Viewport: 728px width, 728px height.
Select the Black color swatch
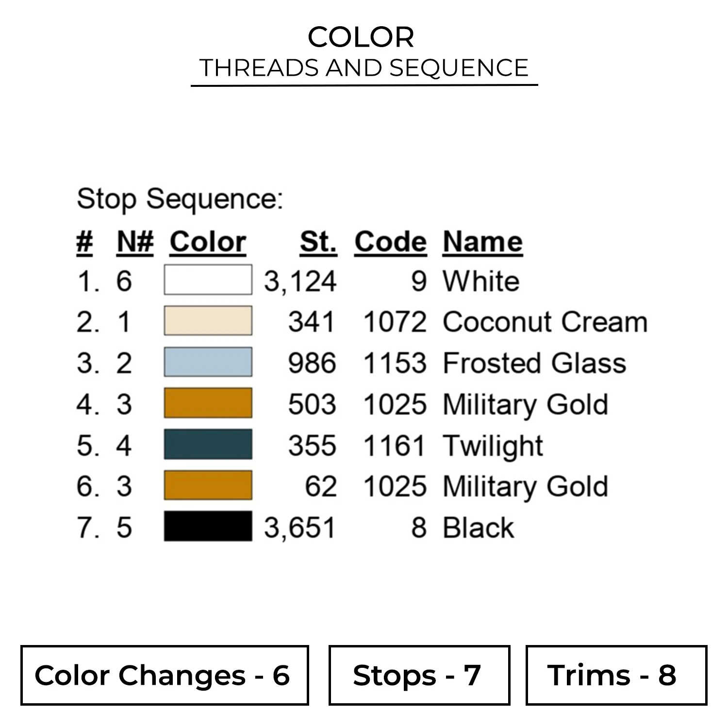click(x=208, y=527)
